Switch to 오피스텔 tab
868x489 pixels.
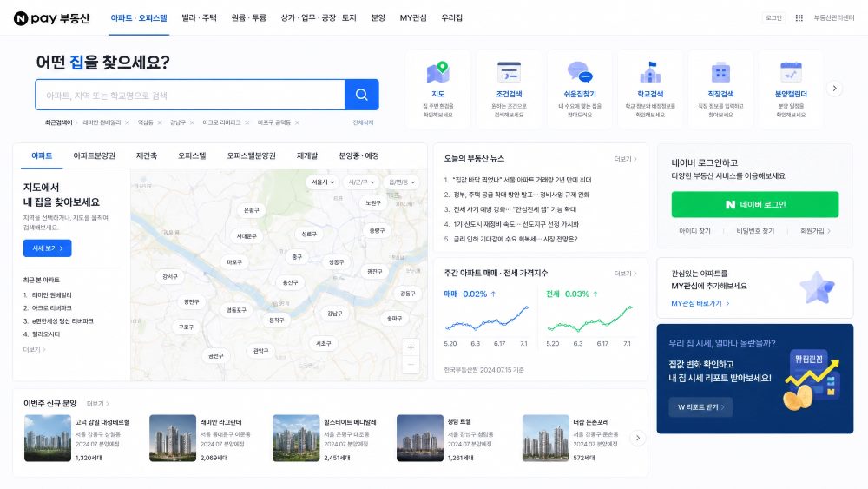pos(192,155)
